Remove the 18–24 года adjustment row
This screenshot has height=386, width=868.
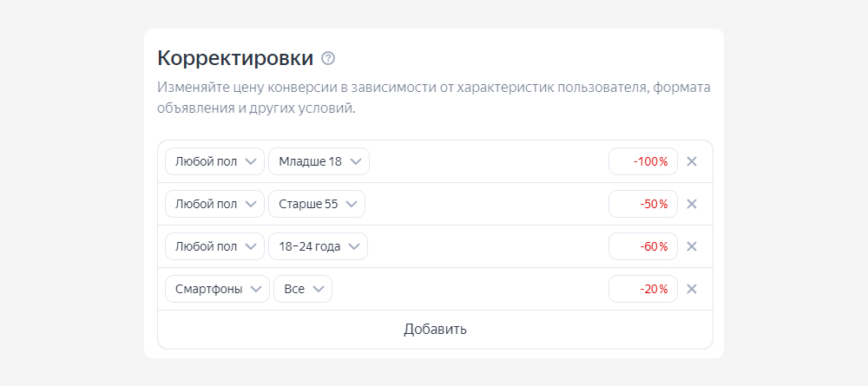pyautogui.click(x=692, y=246)
